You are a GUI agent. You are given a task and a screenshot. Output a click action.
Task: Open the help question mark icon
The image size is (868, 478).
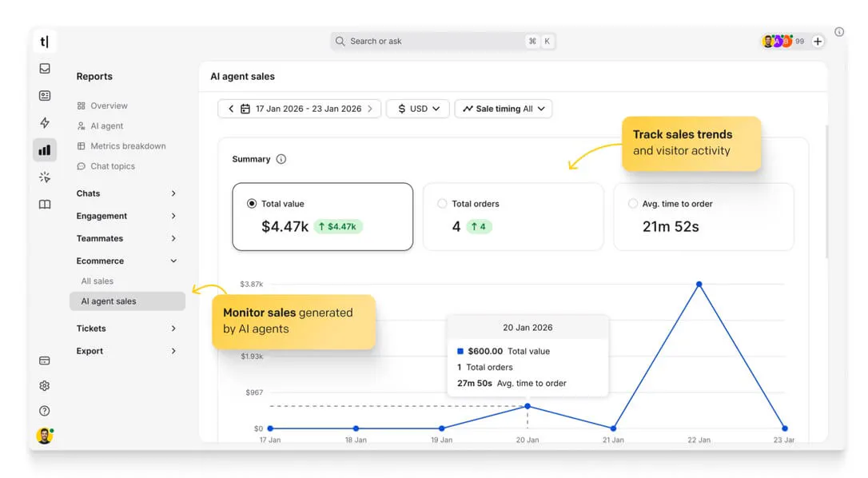[x=45, y=410]
